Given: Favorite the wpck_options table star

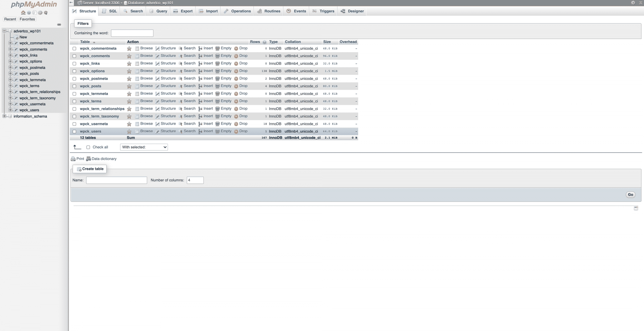Looking at the screenshot, I should [x=129, y=71].
